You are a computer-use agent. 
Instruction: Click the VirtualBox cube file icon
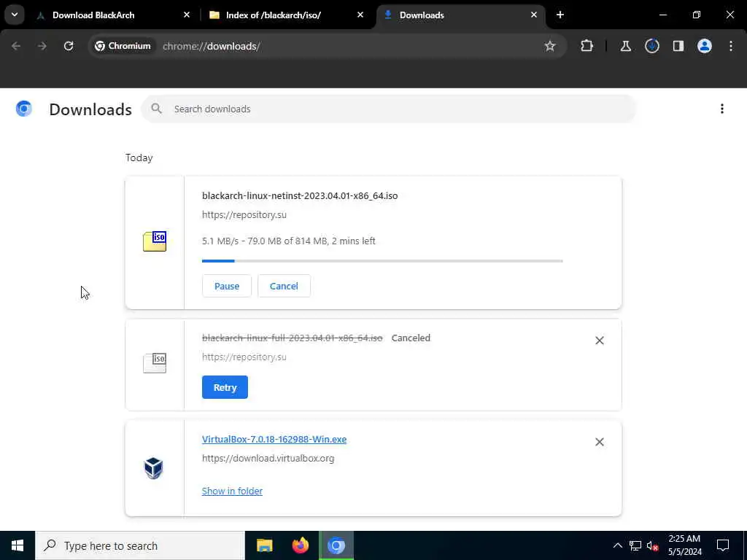(x=154, y=469)
